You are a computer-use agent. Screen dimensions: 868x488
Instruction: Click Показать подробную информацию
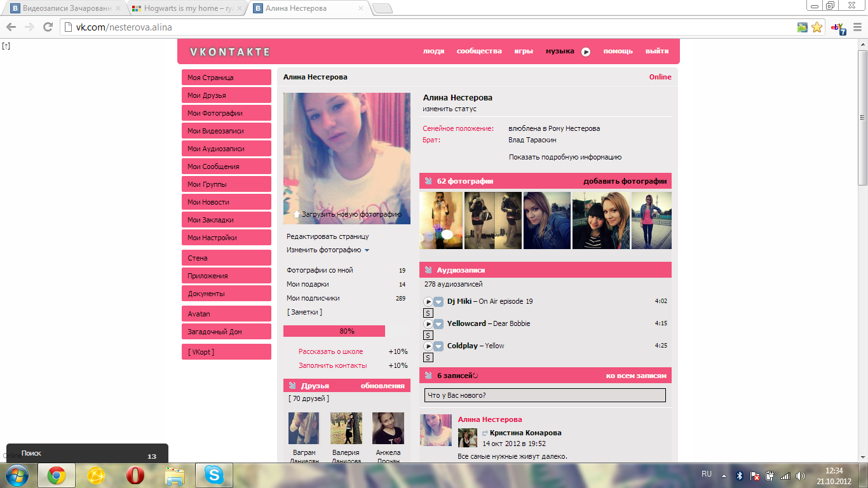[x=565, y=157]
